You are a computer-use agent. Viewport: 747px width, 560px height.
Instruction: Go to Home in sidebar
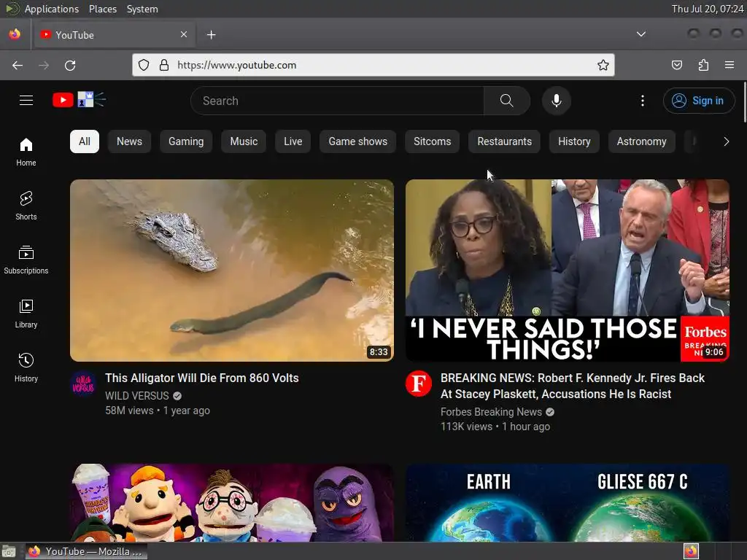pyautogui.click(x=26, y=152)
